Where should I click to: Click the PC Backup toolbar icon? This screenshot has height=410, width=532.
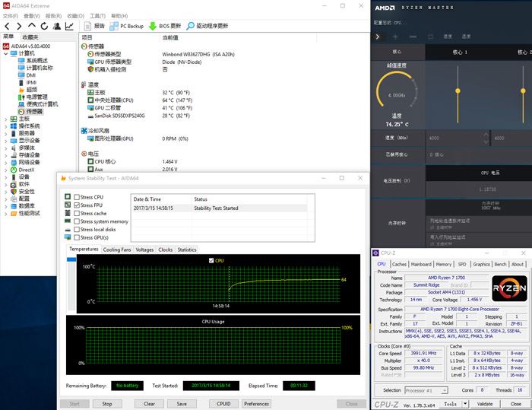[x=115, y=26]
